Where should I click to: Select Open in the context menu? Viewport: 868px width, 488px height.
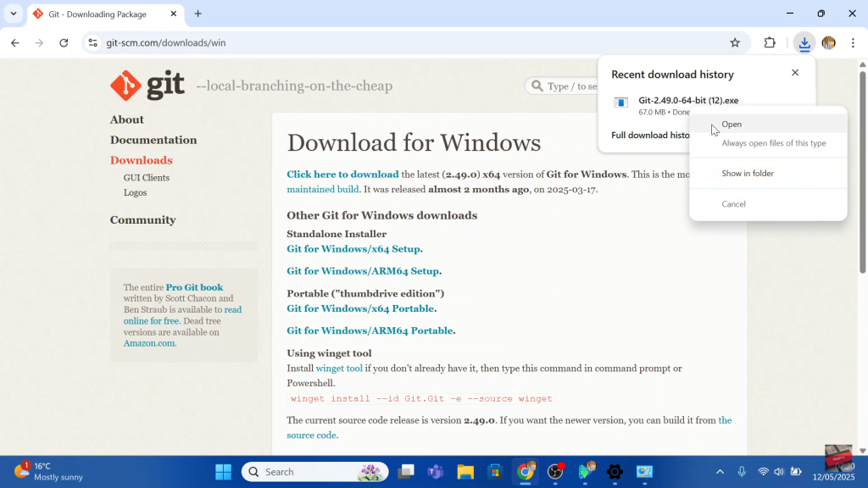point(768,125)
